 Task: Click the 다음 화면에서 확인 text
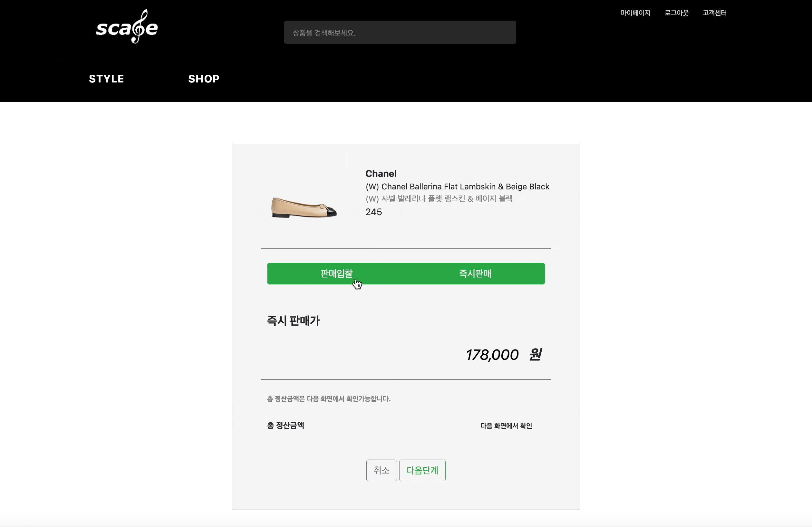point(506,426)
